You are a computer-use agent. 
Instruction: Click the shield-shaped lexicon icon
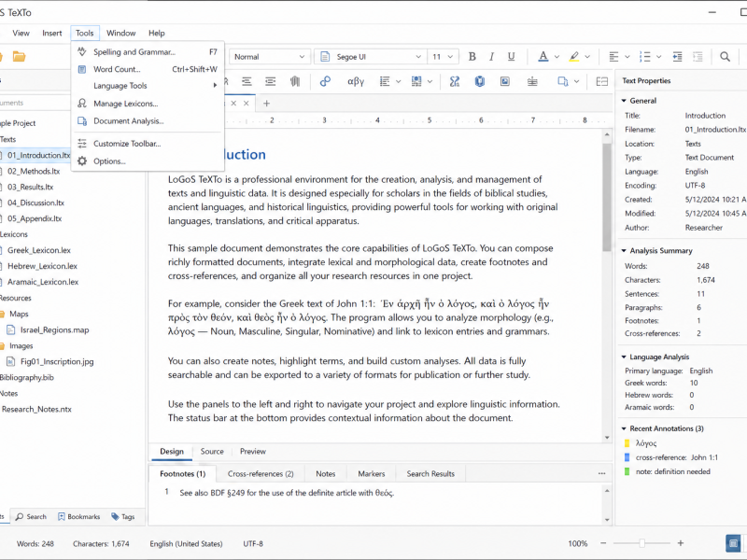(x=480, y=81)
